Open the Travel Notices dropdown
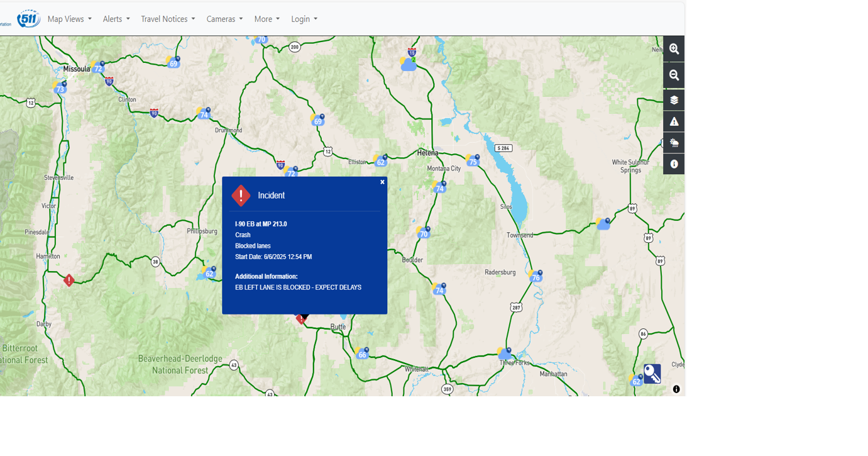Screen dimensions: 868x456 [168, 19]
